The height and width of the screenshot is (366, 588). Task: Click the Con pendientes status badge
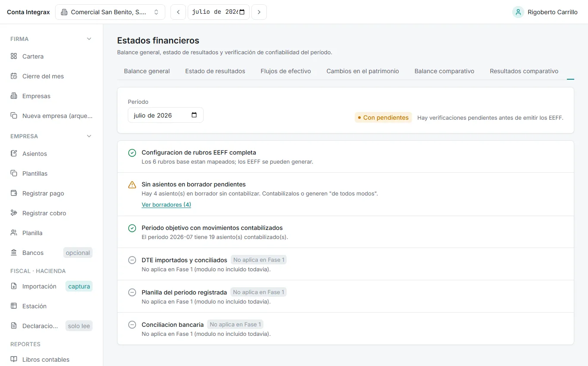click(383, 118)
